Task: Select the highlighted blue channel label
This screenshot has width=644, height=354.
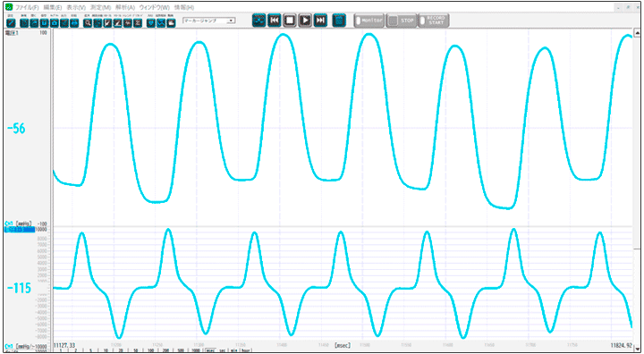Action: point(20,230)
